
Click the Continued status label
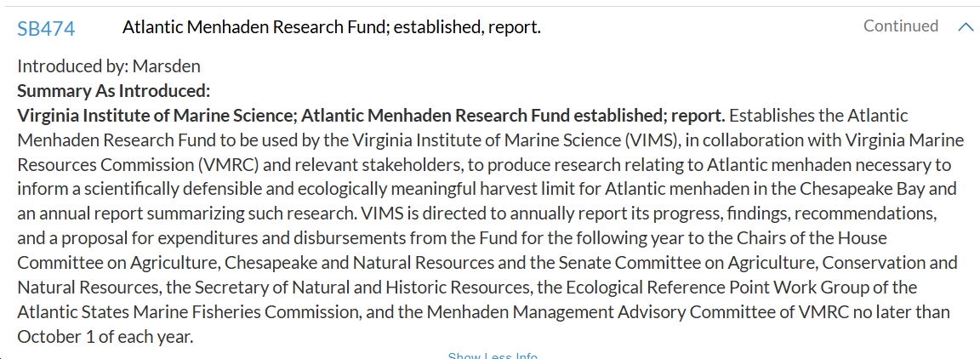pyautogui.click(x=900, y=26)
